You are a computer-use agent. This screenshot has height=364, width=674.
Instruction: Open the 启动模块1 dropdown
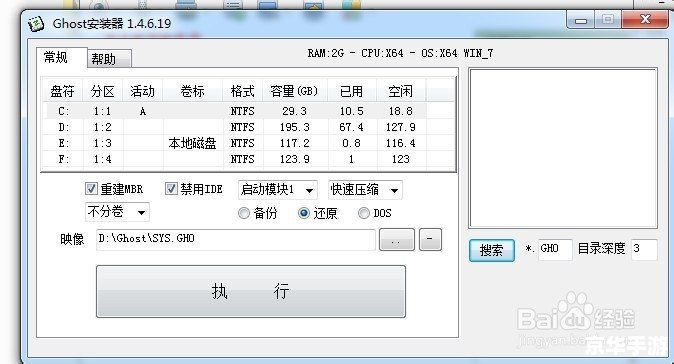[x=278, y=190]
